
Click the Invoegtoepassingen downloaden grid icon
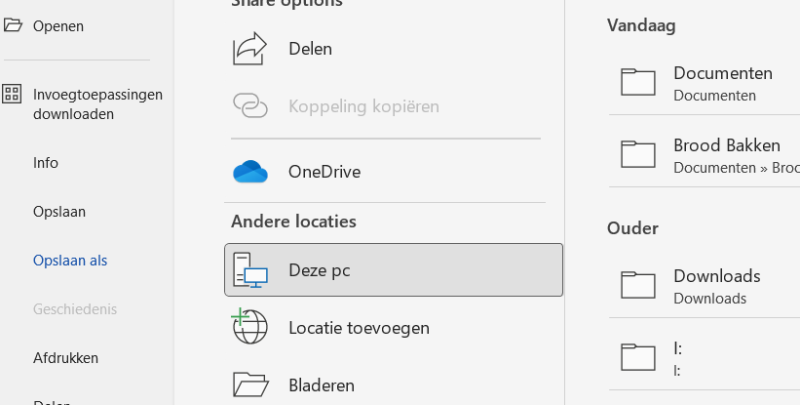[12, 94]
